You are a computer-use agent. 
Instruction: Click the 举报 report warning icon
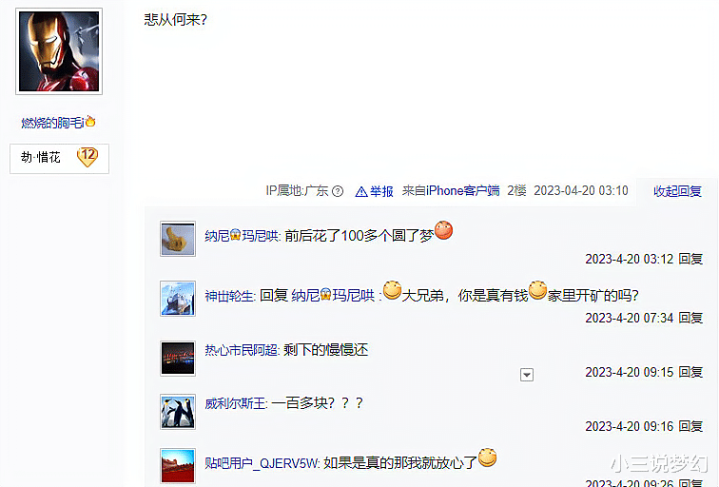[361, 191]
